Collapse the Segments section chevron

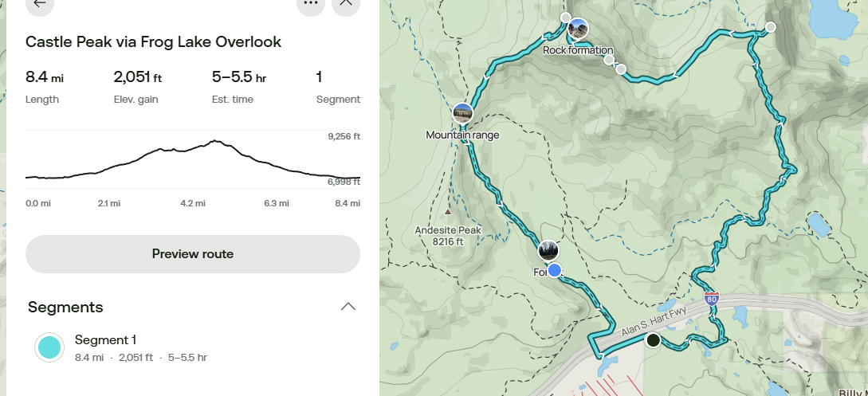[348, 307]
